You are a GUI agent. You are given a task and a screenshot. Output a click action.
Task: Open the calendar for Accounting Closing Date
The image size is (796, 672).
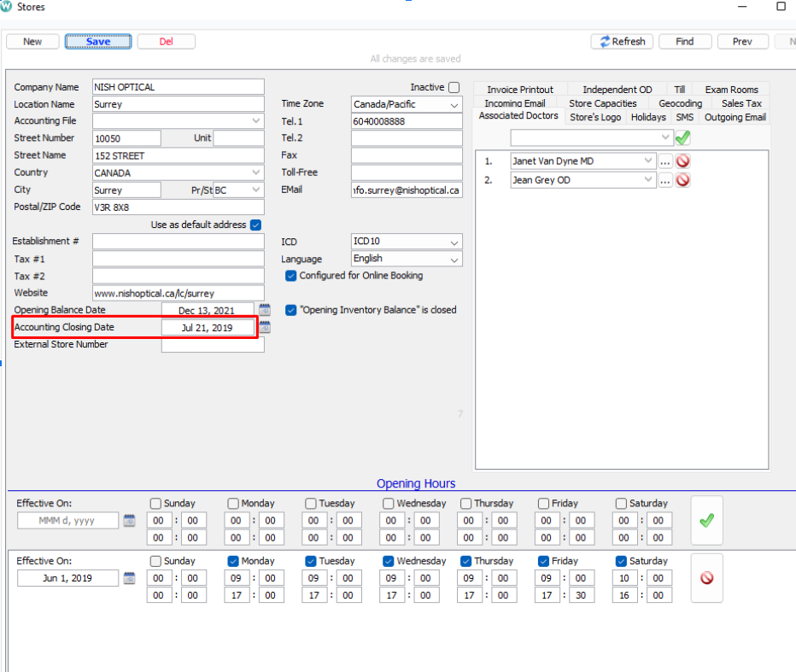coord(265,326)
